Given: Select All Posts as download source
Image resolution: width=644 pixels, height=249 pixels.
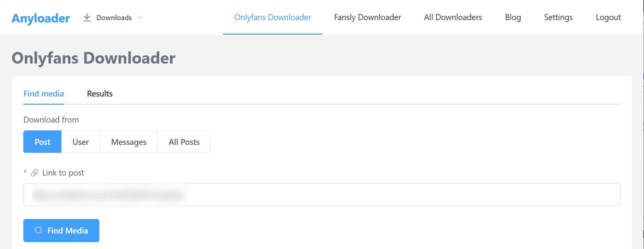Looking at the screenshot, I should point(184,142).
